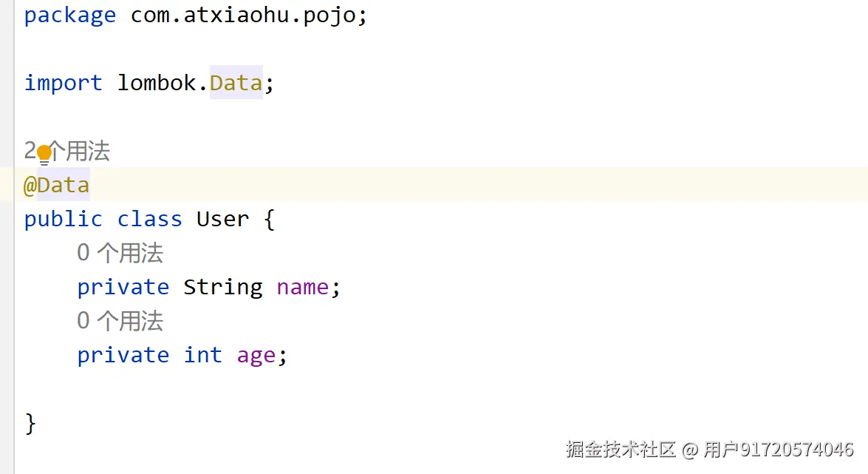Click the 'package' keyword
Image resolution: width=868 pixels, height=474 pixels.
click(x=70, y=15)
